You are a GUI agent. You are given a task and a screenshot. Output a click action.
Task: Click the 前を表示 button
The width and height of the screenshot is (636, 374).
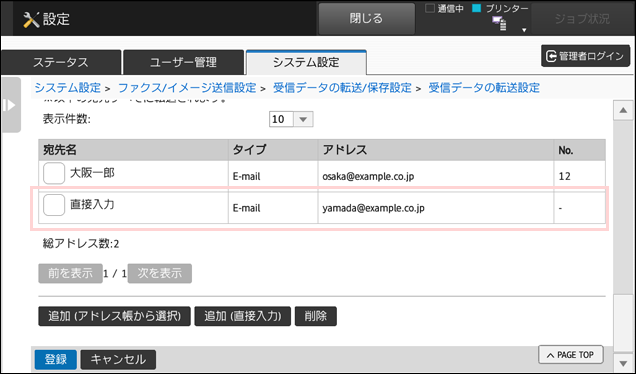[x=71, y=273]
